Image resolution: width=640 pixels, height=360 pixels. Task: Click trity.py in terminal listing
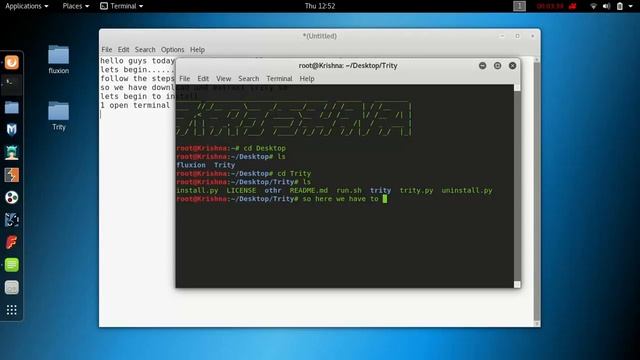pos(416,191)
